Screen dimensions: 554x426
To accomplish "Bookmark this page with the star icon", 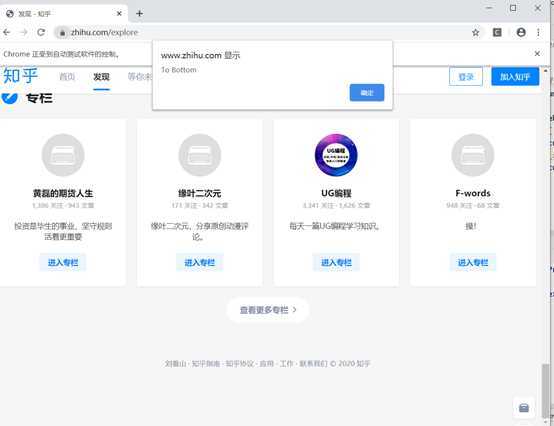I will pos(476,32).
